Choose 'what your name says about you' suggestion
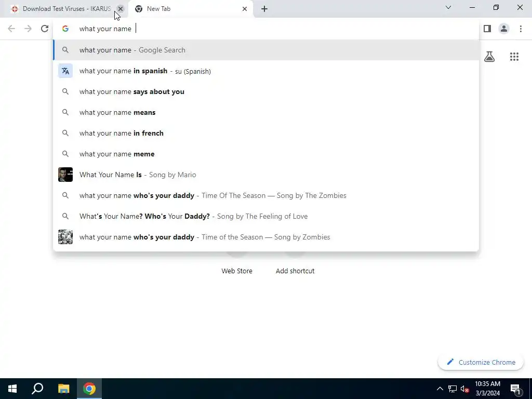Image resolution: width=532 pixels, height=399 pixels. point(266,91)
